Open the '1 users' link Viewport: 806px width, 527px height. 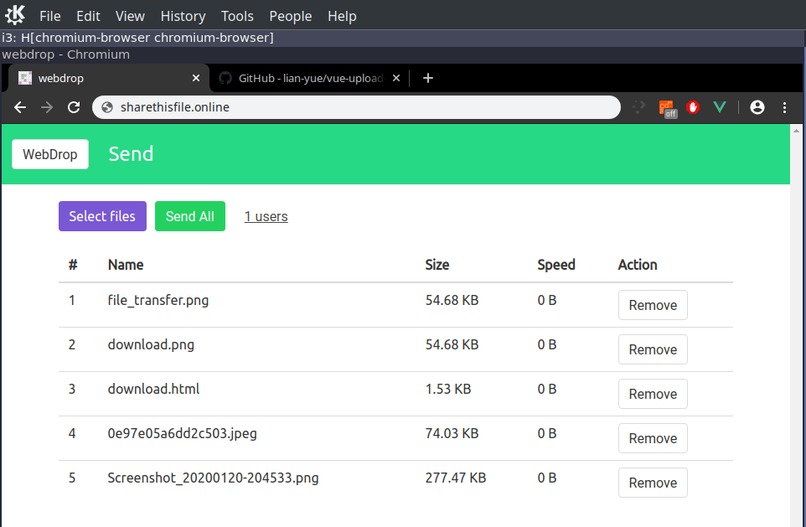(x=266, y=216)
